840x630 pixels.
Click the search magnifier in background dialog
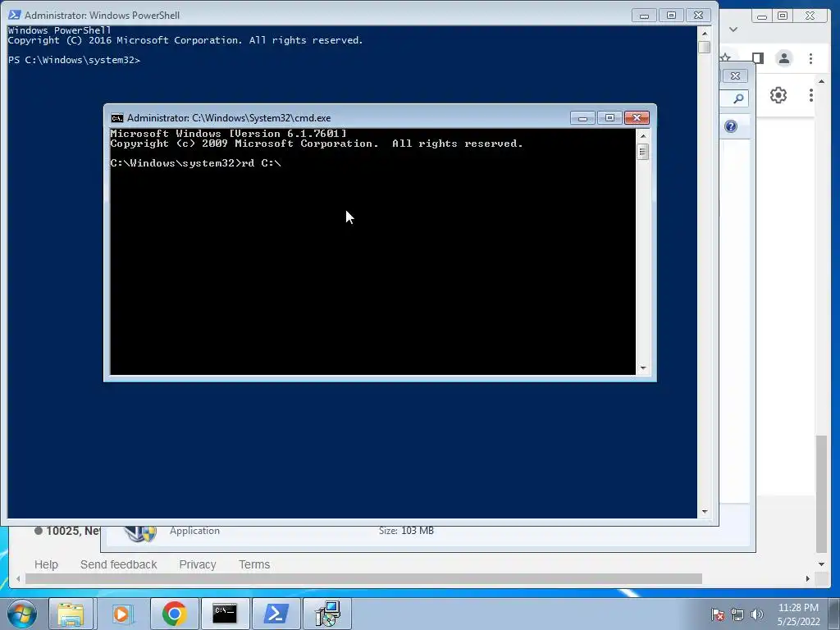738,98
